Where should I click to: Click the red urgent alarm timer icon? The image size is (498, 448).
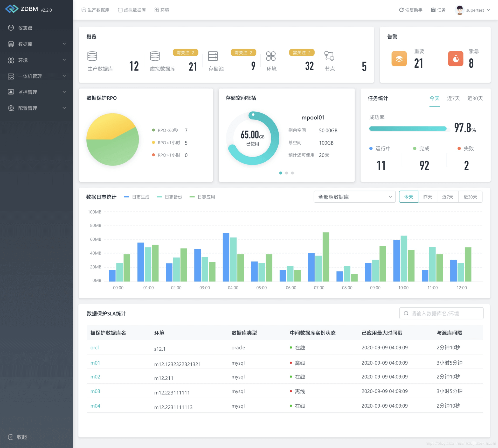(455, 59)
